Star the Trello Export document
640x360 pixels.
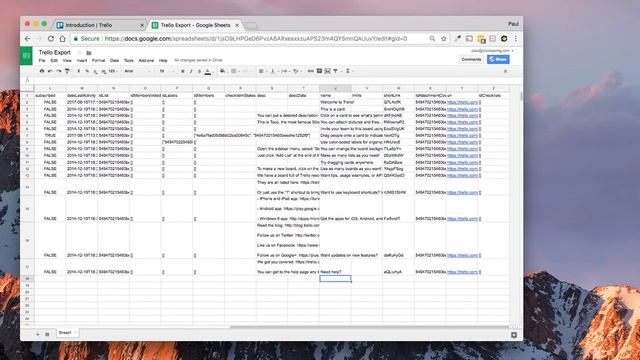[80, 53]
